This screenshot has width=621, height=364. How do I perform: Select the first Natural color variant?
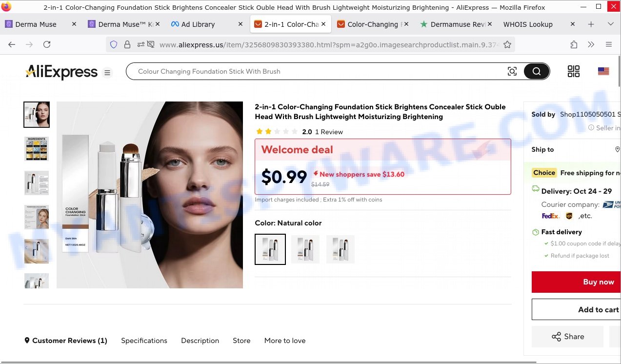click(x=270, y=249)
